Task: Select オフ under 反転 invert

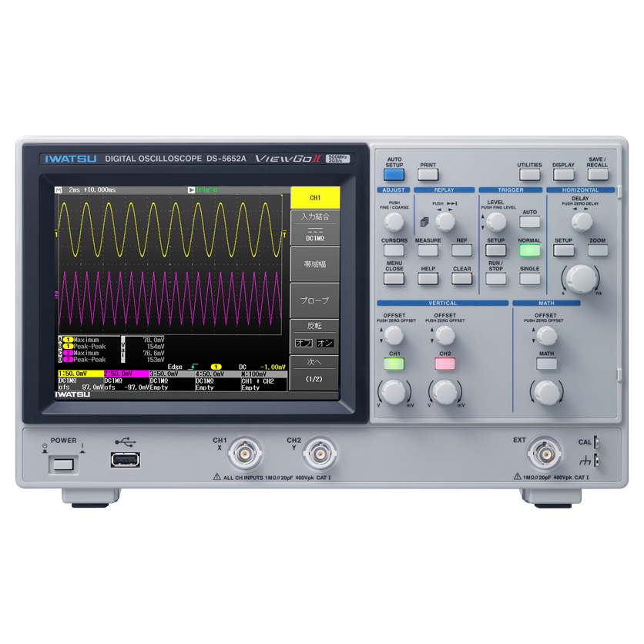Action: coord(304,343)
